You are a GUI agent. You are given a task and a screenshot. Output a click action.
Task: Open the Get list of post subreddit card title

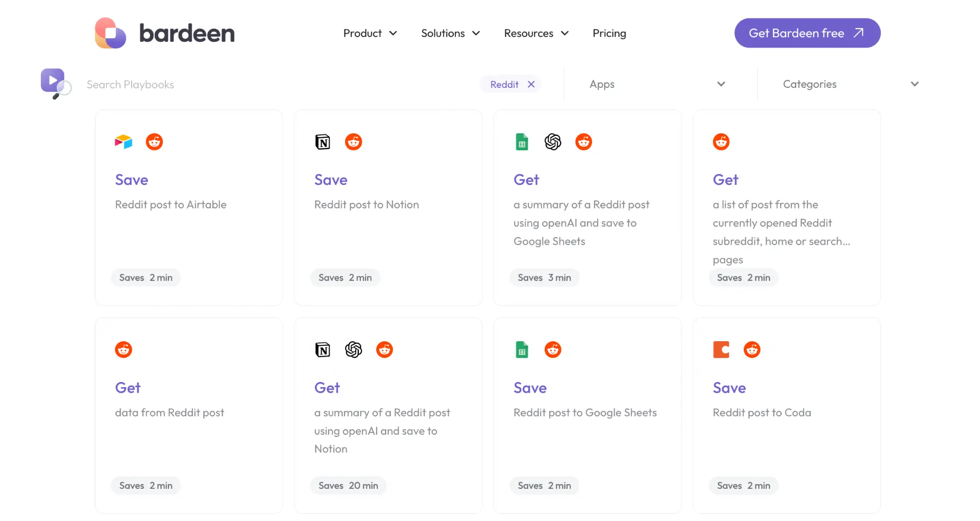pos(725,180)
